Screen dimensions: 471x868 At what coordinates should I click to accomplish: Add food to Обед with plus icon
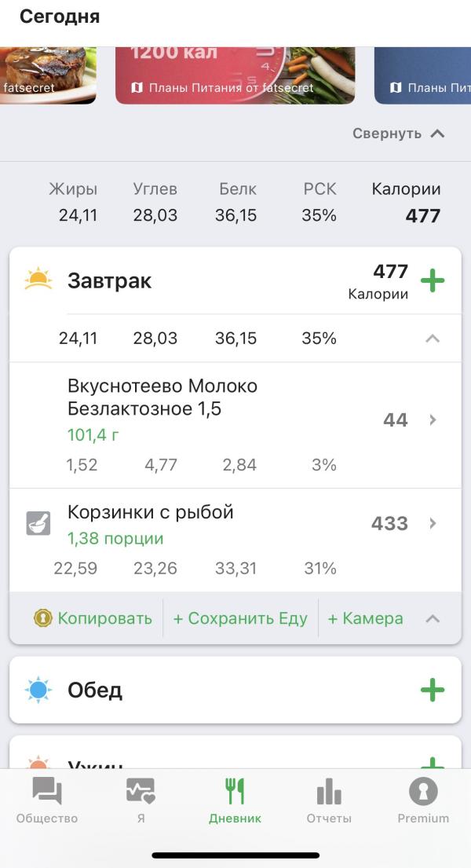pyautogui.click(x=433, y=690)
